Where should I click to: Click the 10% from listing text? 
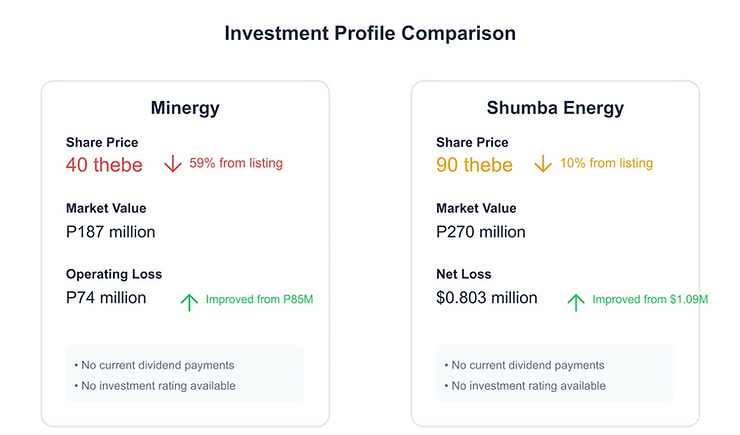[606, 163]
